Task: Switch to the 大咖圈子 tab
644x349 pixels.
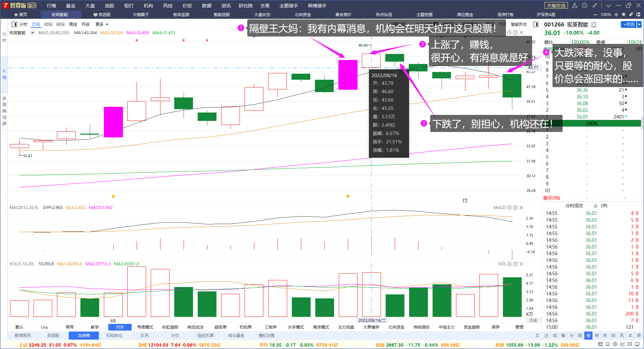Action: (141, 15)
